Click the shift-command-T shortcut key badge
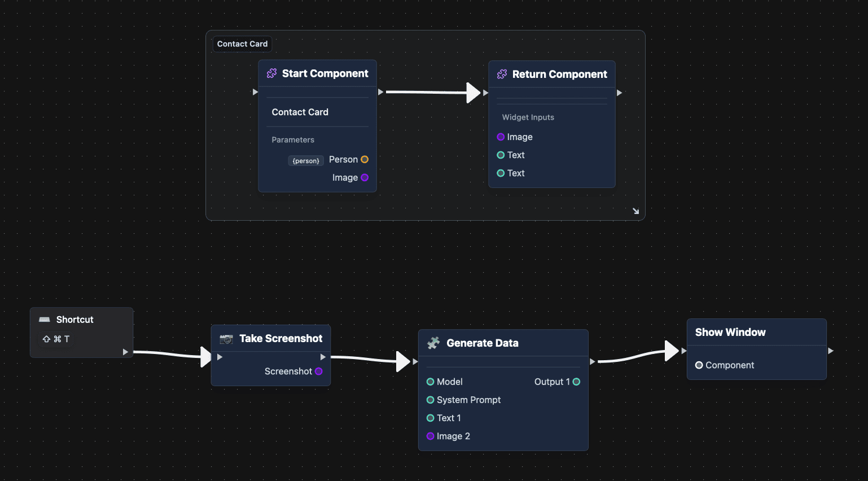The width and height of the screenshot is (868, 481). [56, 339]
